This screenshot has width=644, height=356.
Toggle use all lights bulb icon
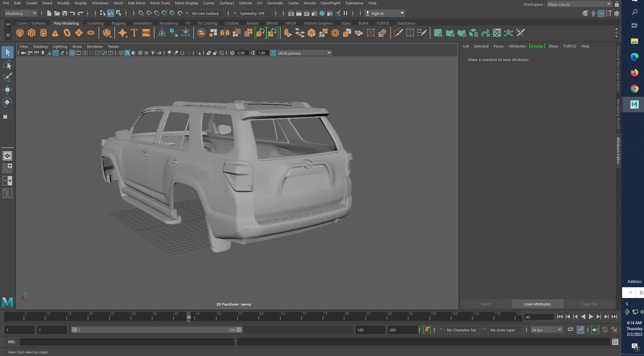153,53
